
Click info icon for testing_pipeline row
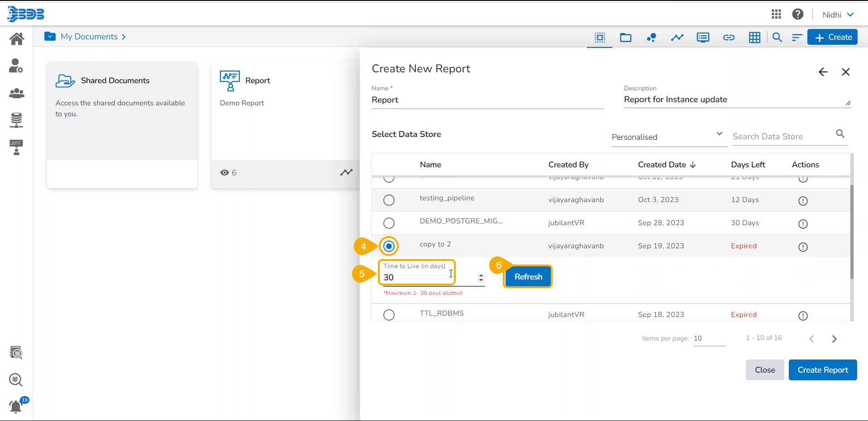tap(803, 201)
